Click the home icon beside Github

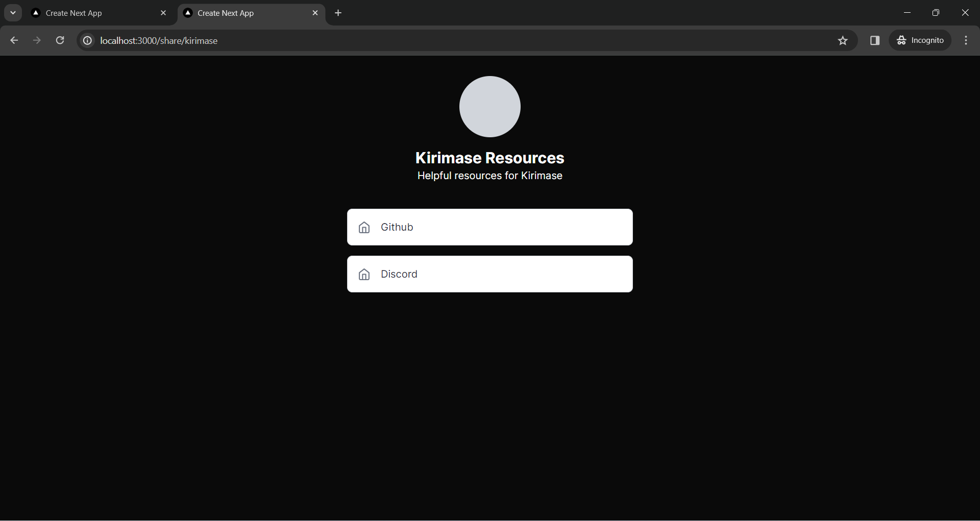[x=364, y=228]
